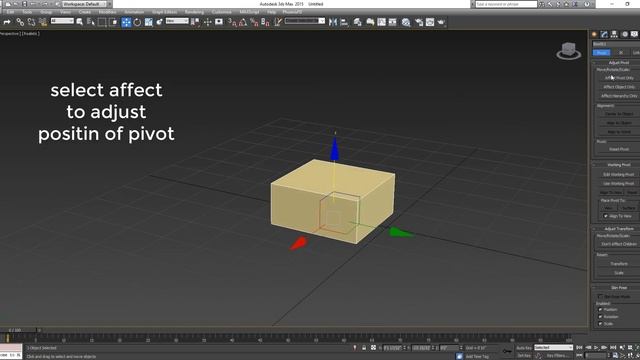Open the Selected key filter dropdown
This screenshot has width=640, height=360.
pyautogui.click(x=553, y=348)
